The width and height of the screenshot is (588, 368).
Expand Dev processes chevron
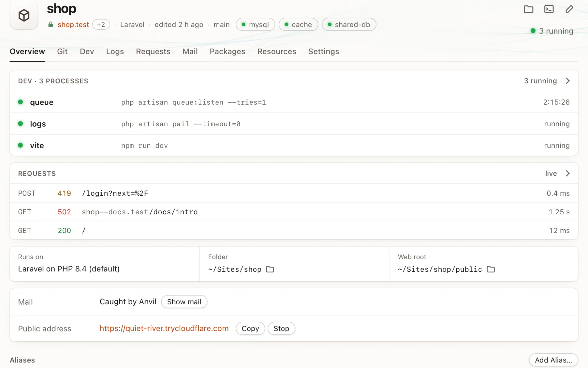point(568,81)
